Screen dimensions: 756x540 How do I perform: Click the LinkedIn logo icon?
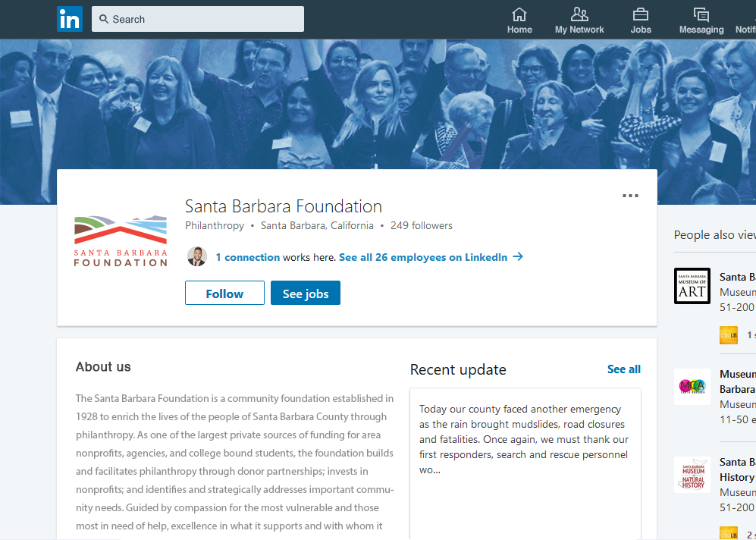click(x=70, y=19)
